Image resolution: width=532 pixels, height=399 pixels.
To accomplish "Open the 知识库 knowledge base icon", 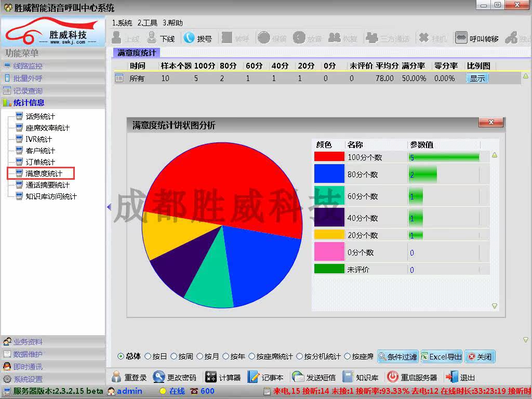I will (x=348, y=377).
